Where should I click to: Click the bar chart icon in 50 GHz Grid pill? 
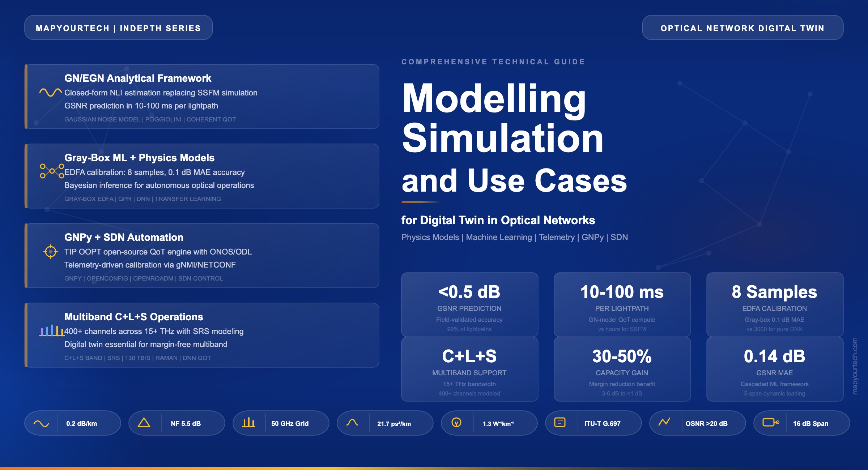click(x=249, y=422)
